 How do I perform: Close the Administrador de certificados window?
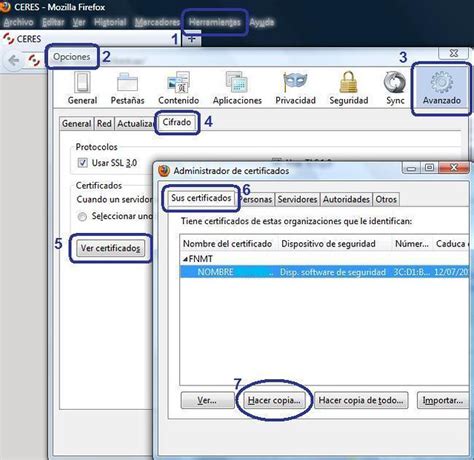(x=454, y=168)
